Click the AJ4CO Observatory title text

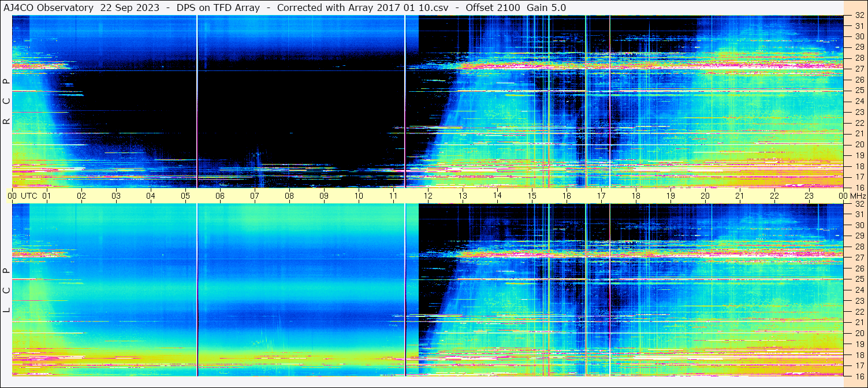pos(49,8)
